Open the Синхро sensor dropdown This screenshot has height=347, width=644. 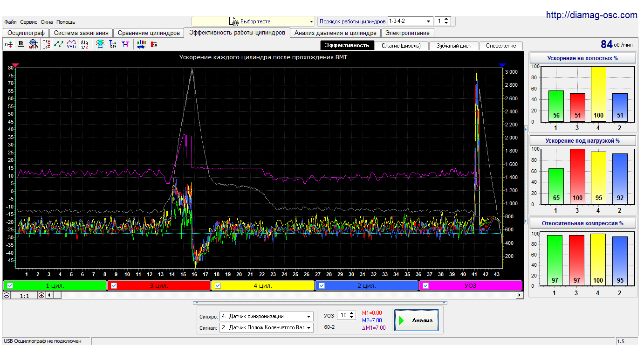click(x=267, y=316)
